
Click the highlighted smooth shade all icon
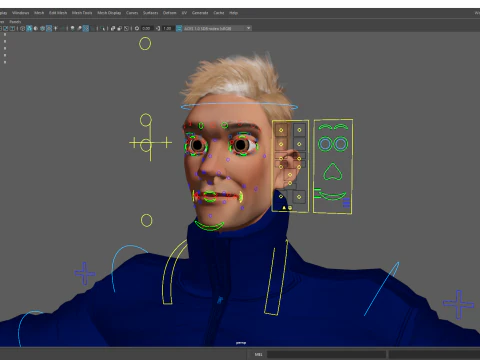click(29, 28)
